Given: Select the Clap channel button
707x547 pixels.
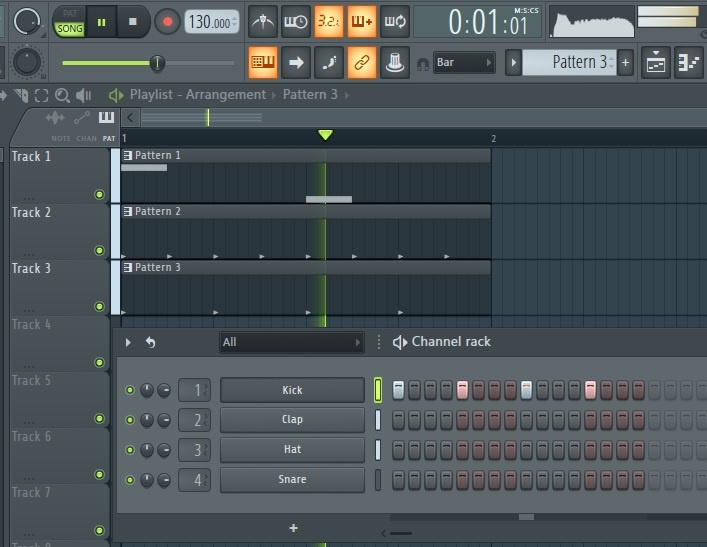Looking at the screenshot, I should click(292, 419).
